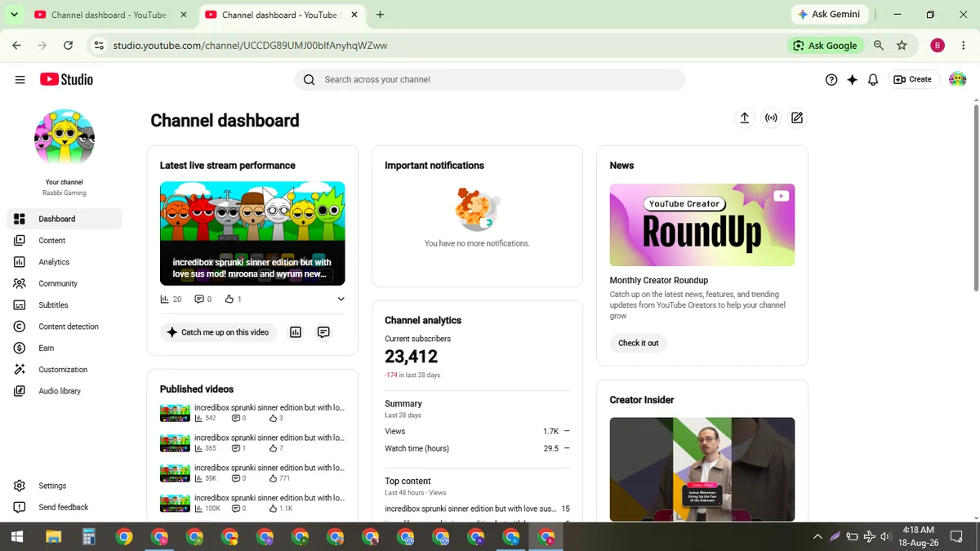Expand the live stream stats chevron
980x551 pixels.
coord(341,300)
